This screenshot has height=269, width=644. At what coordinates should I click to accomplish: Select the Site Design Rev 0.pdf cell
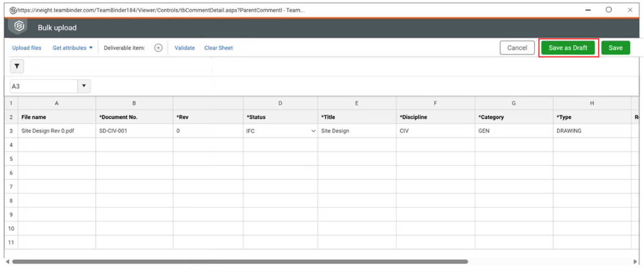tap(57, 131)
